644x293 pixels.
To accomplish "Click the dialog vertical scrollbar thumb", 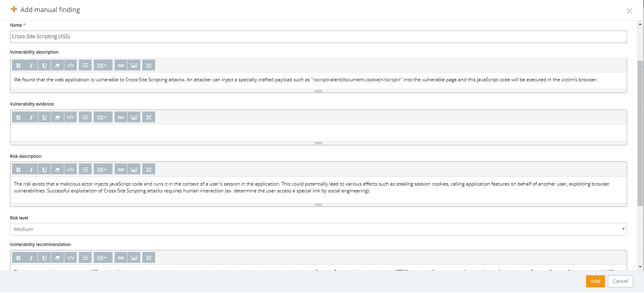I will pyautogui.click(x=640, y=133).
